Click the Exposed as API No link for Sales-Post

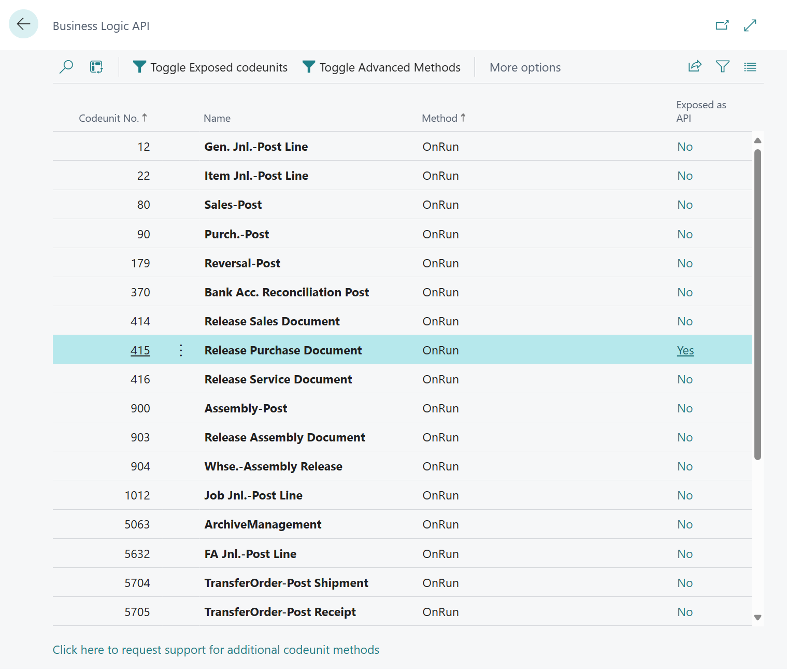tap(685, 204)
